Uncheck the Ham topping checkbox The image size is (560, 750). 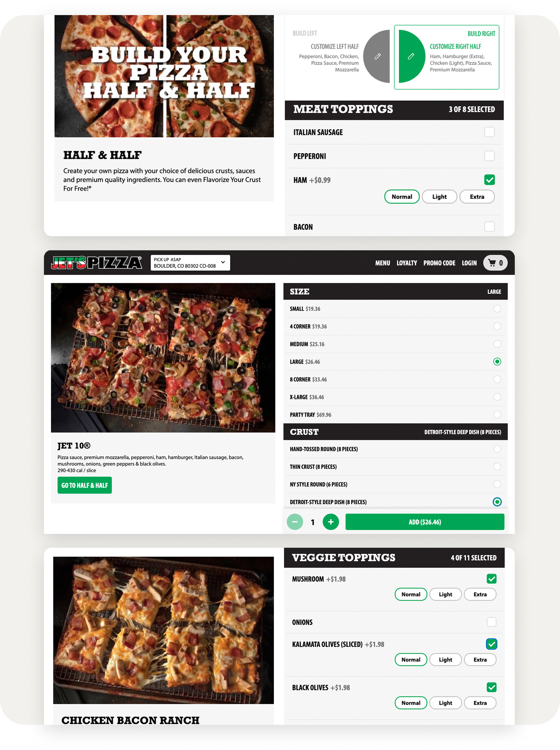[x=489, y=180]
